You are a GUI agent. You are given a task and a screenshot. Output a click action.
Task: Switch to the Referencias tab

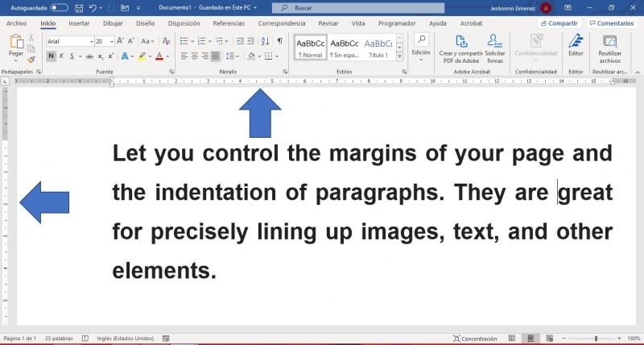click(x=229, y=23)
